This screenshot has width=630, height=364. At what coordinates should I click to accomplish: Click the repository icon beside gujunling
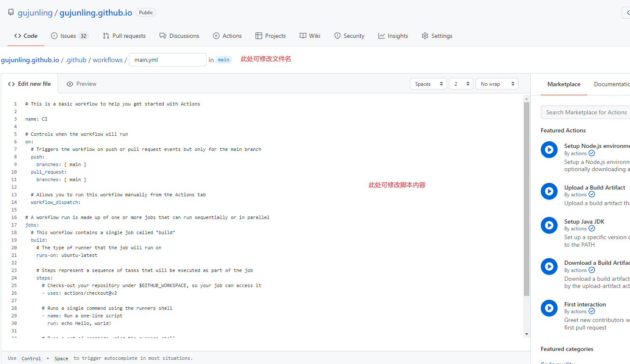[x=11, y=13]
